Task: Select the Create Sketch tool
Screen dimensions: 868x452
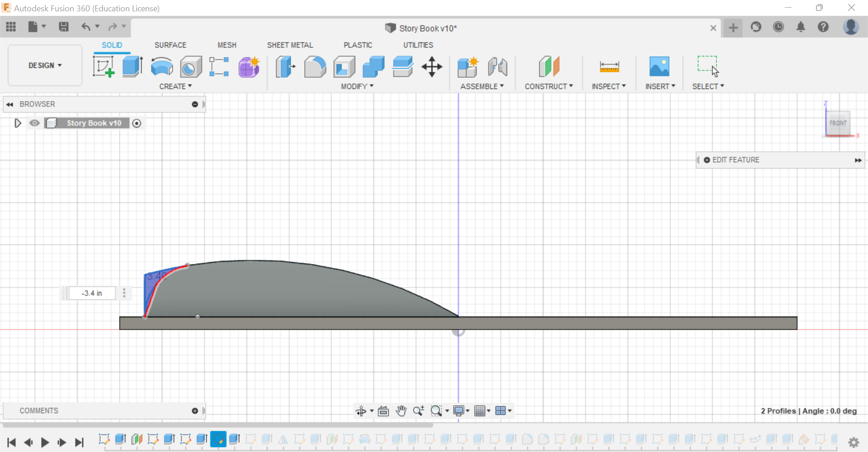Action: [104, 66]
